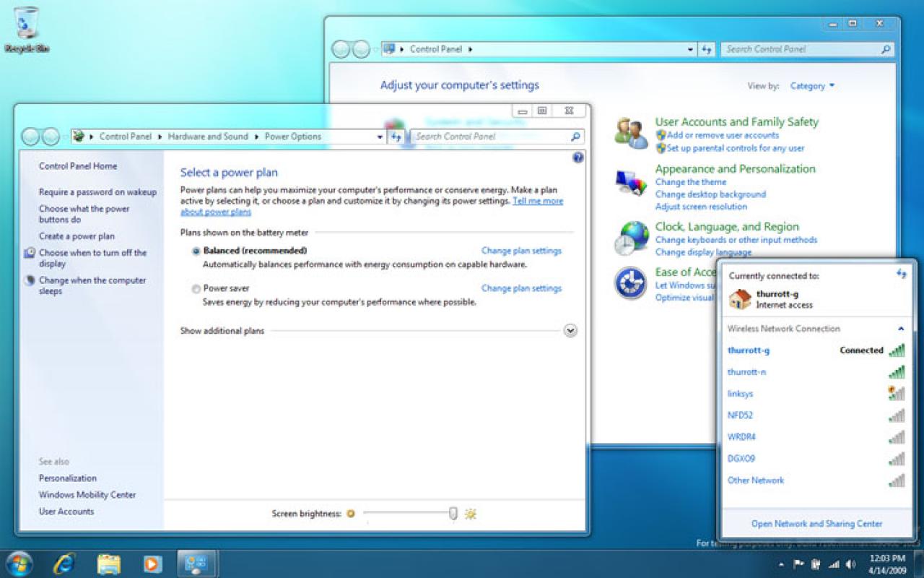Image resolution: width=924 pixels, height=578 pixels.
Task: Refresh the wireless network list
Action: click(901, 274)
